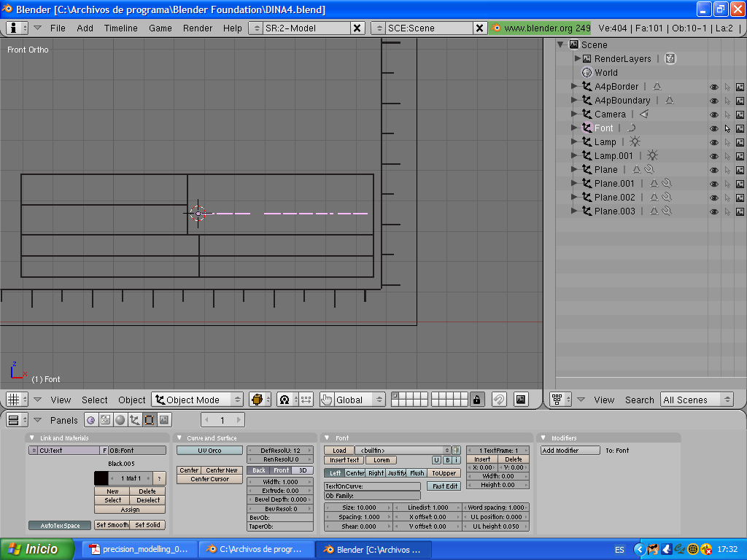Viewport: 747px width, 560px height.
Task: Open the File menu
Action: click(58, 28)
